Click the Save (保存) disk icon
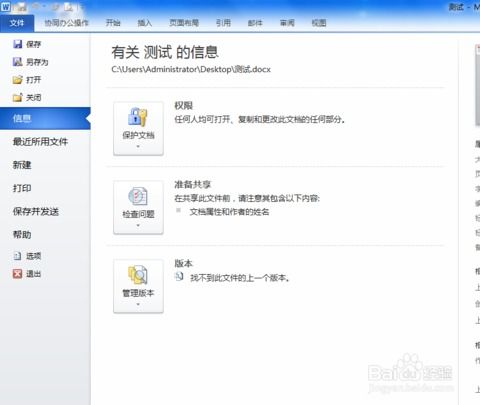 (17, 44)
